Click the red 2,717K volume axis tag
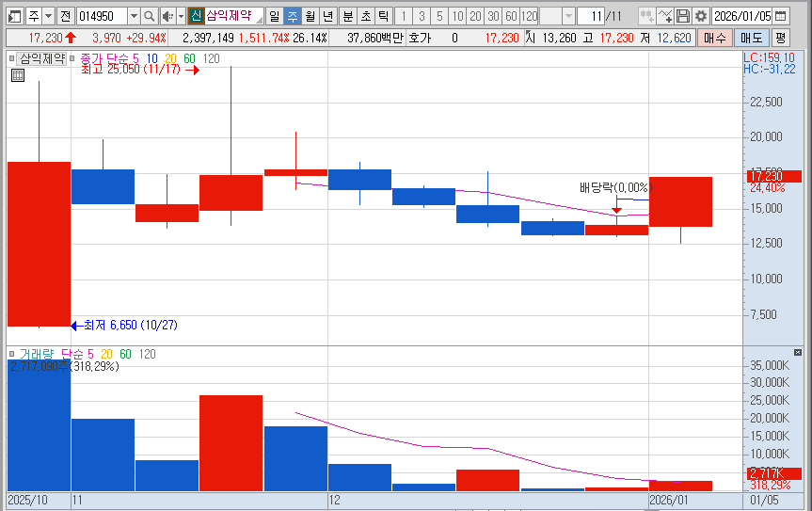This screenshot has width=812, height=511. [x=774, y=473]
